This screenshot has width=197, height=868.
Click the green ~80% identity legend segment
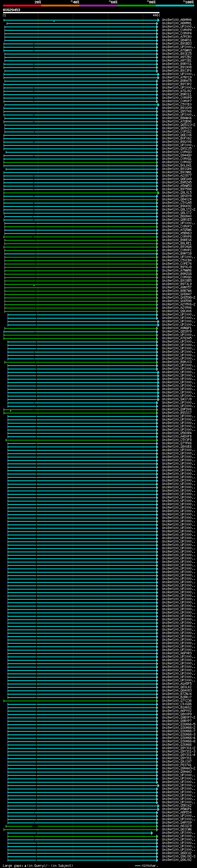click(137, 6)
